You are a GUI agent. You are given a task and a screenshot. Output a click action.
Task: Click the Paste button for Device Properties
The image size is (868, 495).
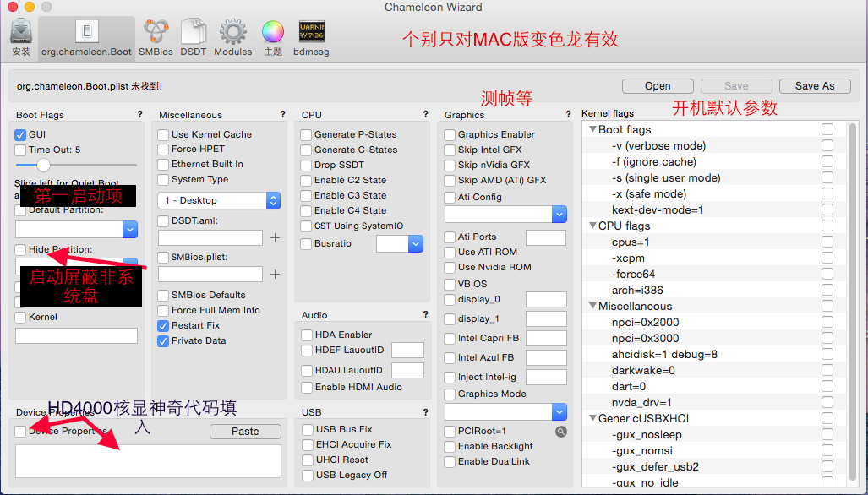[245, 432]
